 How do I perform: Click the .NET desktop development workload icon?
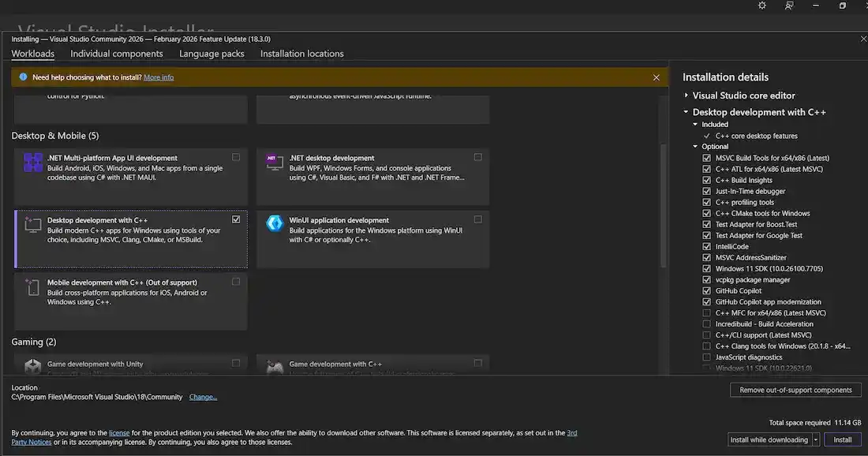click(x=275, y=162)
